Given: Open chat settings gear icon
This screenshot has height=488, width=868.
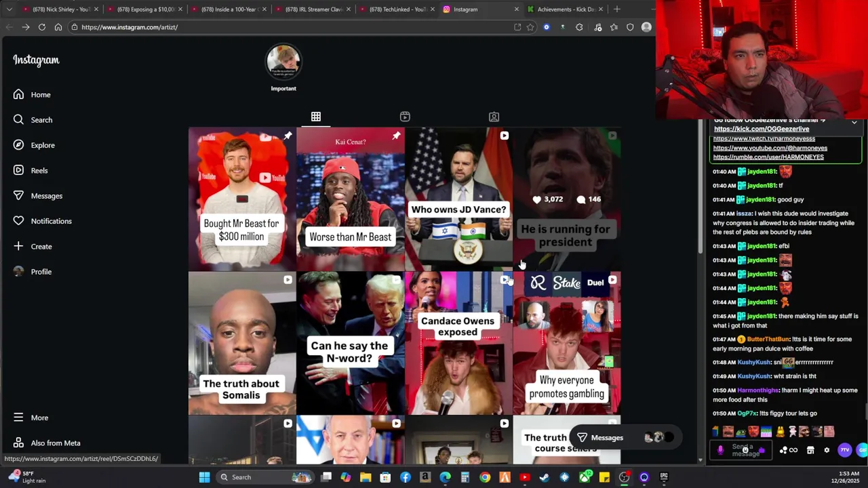Looking at the screenshot, I should point(827,450).
